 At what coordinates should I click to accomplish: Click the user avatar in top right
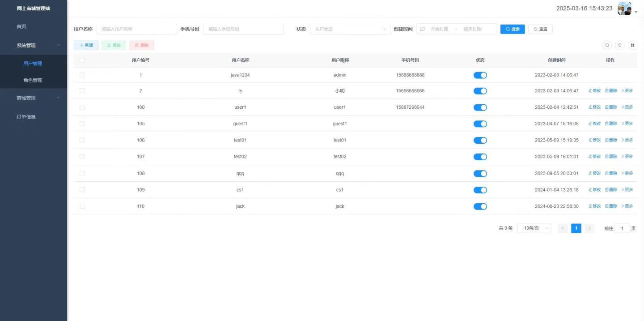(624, 9)
